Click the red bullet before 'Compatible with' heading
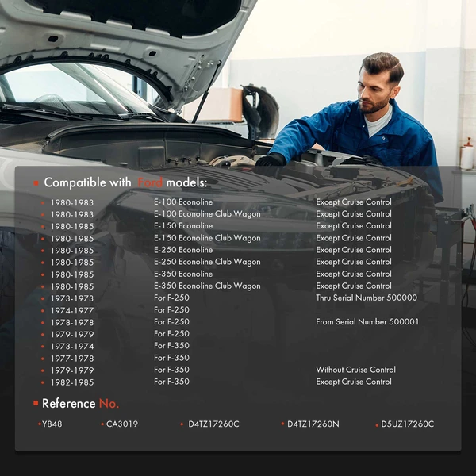The image size is (476, 476). click(x=36, y=183)
